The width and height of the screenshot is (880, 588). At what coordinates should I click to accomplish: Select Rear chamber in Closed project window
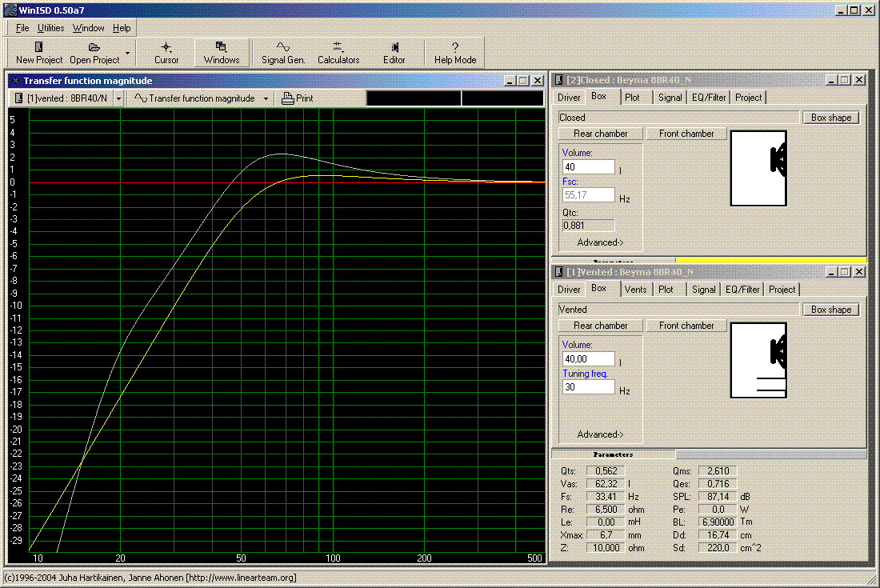[601, 134]
